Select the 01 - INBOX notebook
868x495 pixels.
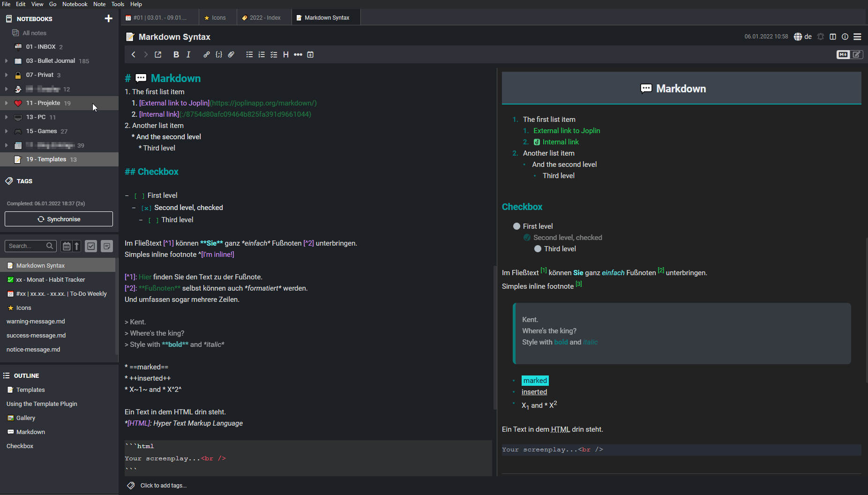59,47
